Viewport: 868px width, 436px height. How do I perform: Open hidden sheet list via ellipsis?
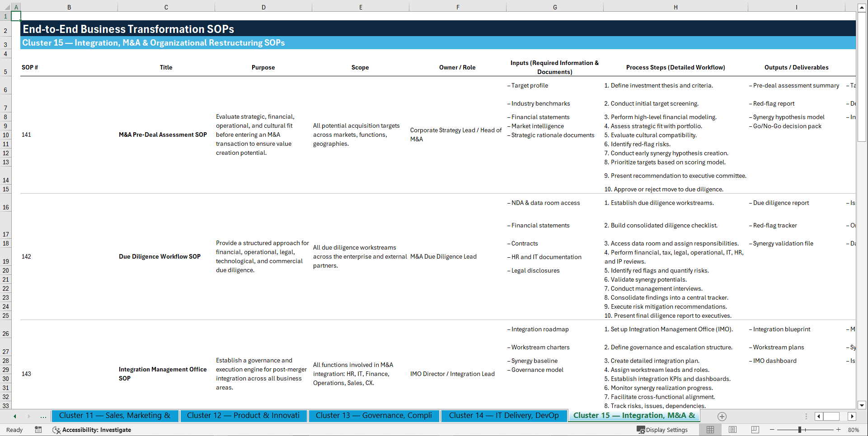tap(43, 416)
